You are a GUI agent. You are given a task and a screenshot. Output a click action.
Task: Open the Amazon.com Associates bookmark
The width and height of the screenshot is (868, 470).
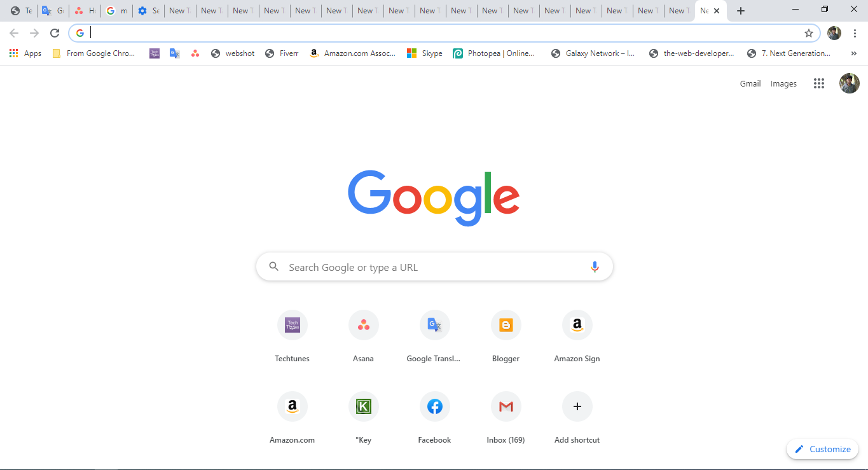click(x=353, y=53)
